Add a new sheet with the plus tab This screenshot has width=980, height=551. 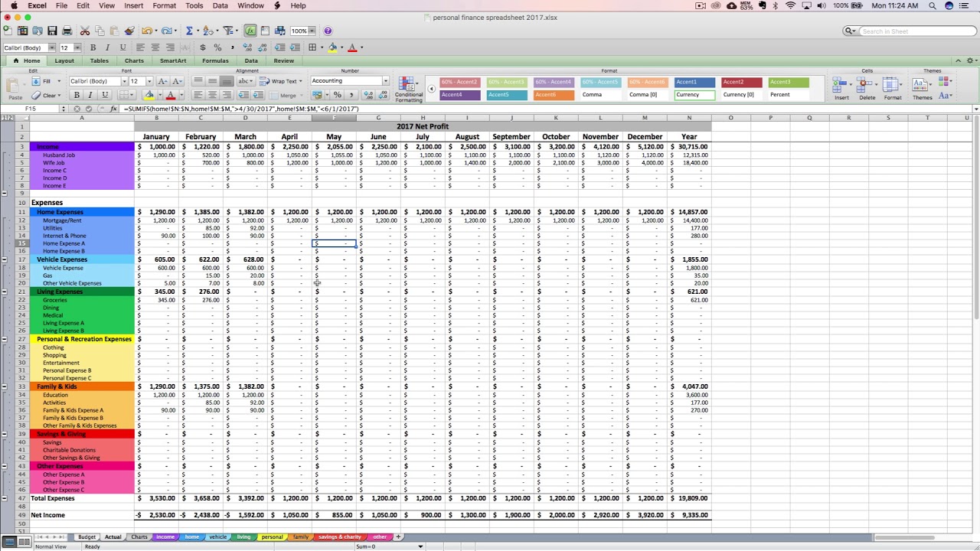(x=398, y=537)
